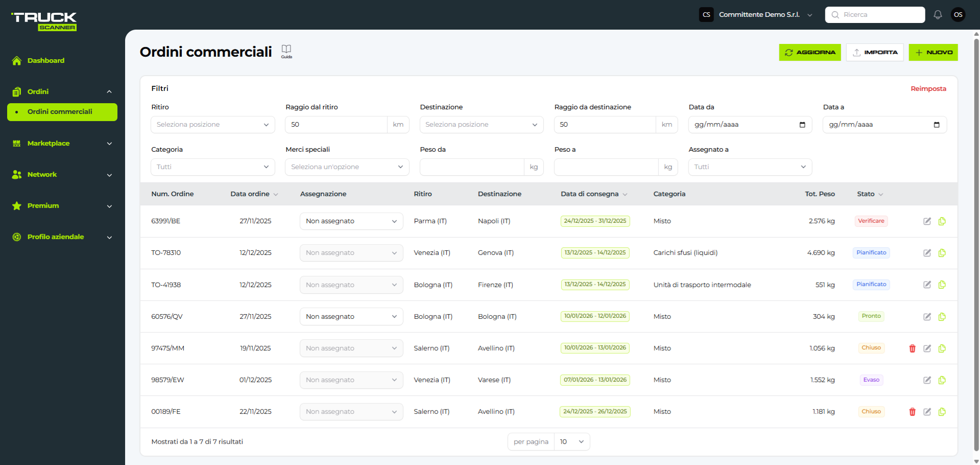Duplicate order 60576/QV with copy icon

point(942,317)
